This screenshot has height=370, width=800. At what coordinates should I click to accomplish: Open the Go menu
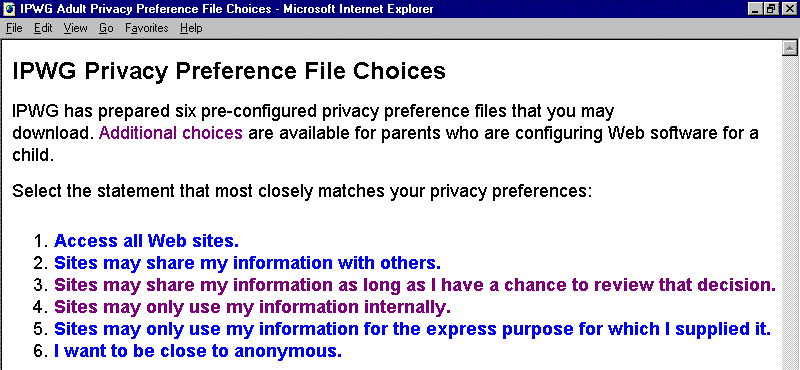coord(106,29)
